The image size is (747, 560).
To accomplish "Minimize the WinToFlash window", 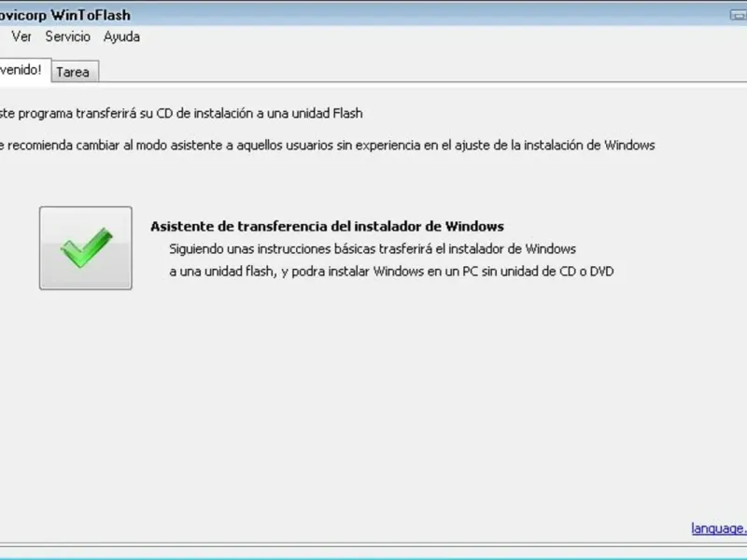I will [x=738, y=15].
